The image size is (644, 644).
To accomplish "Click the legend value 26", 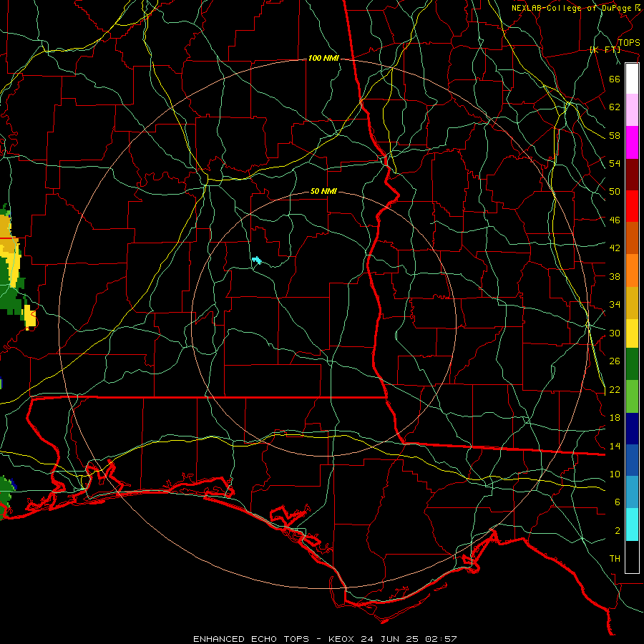I will 615,361.
